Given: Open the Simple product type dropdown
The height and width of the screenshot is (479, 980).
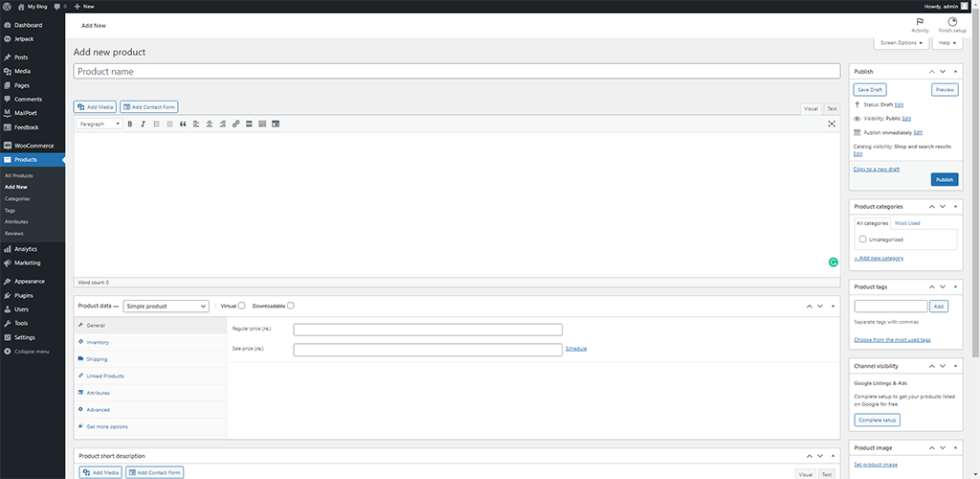Looking at the screenshot, I should pyautogui.click(x=166, y=306).
